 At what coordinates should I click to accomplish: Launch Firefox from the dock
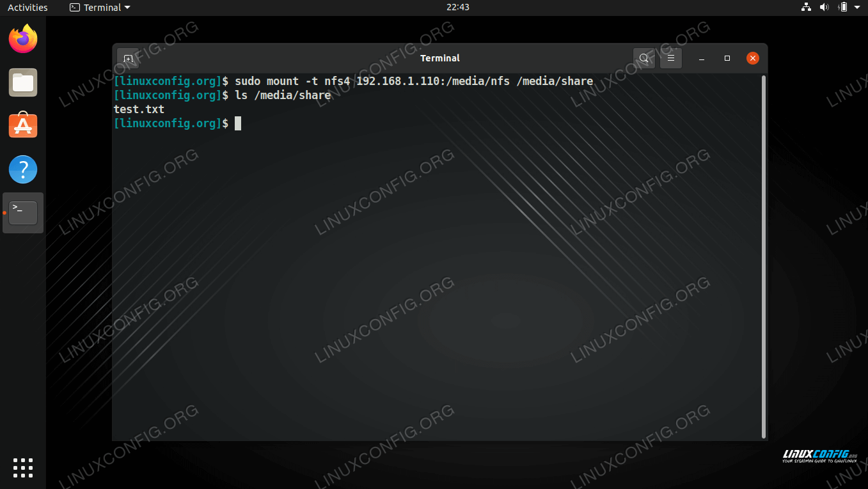[23, 39]
